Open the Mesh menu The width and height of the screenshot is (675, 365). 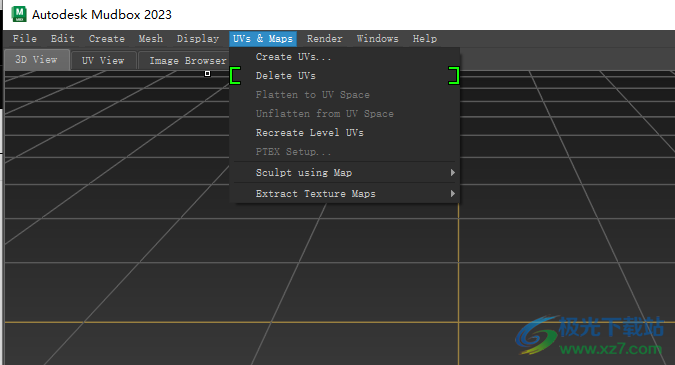[x=151, y=39]
